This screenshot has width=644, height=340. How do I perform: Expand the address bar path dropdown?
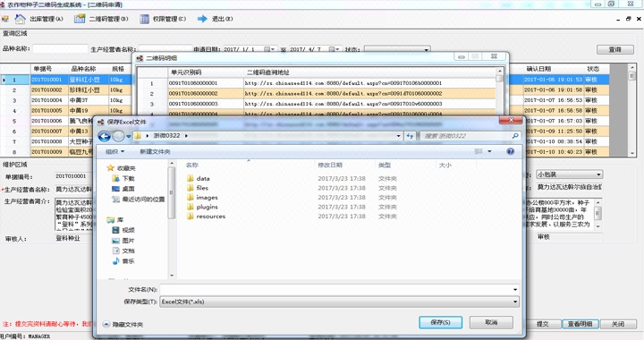[x=398, y=136]
